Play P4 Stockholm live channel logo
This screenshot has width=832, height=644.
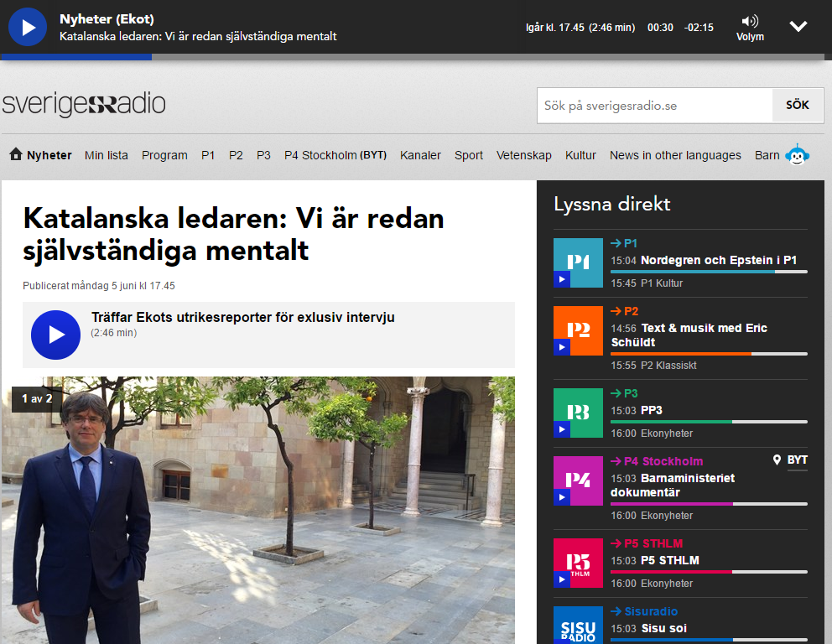coord(578,480)
